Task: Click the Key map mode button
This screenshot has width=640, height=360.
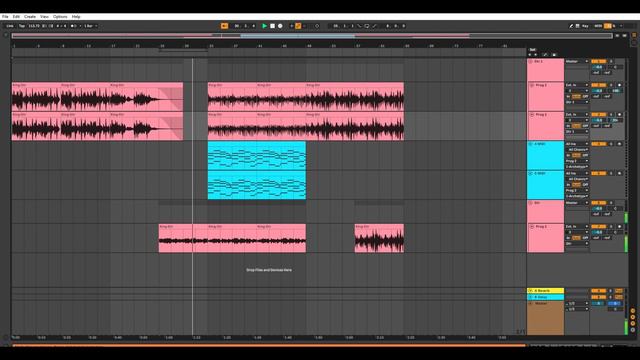Action: [x=585, y=26]
